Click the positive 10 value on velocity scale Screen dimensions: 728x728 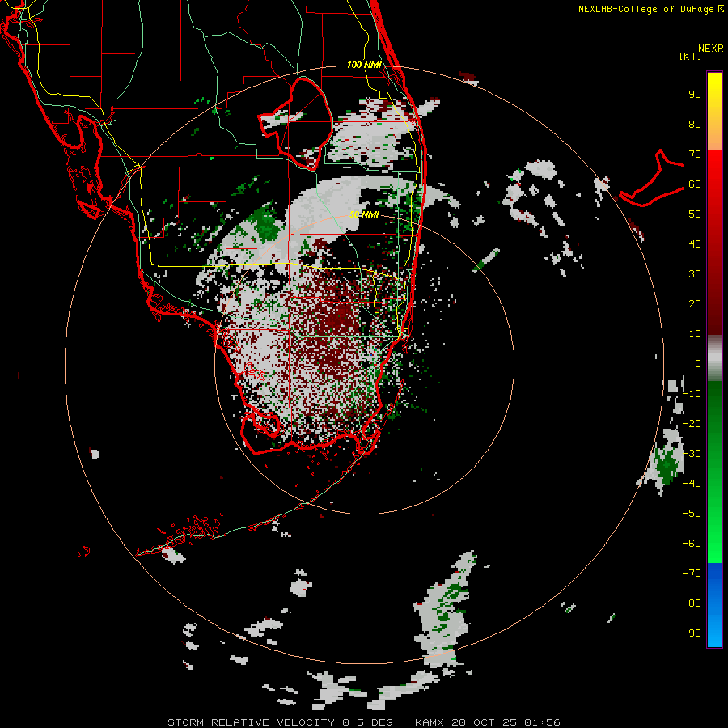[695, 334]
